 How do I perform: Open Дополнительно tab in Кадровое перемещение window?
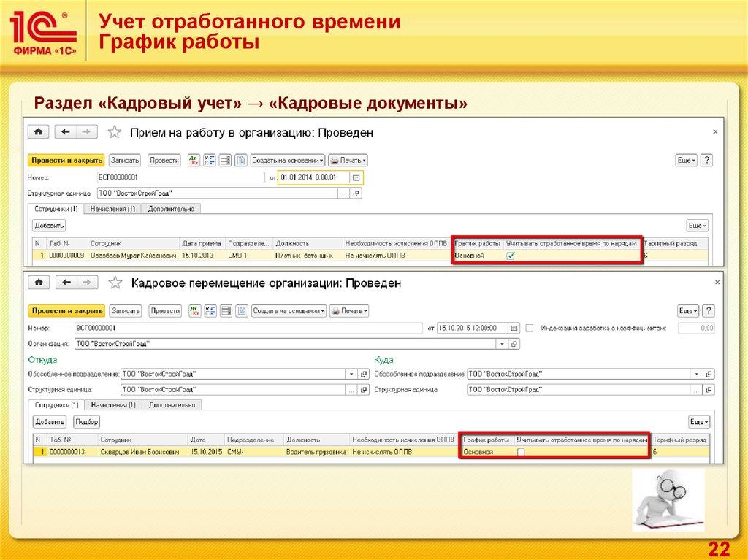pyautogui.click(x=172, y=405)
